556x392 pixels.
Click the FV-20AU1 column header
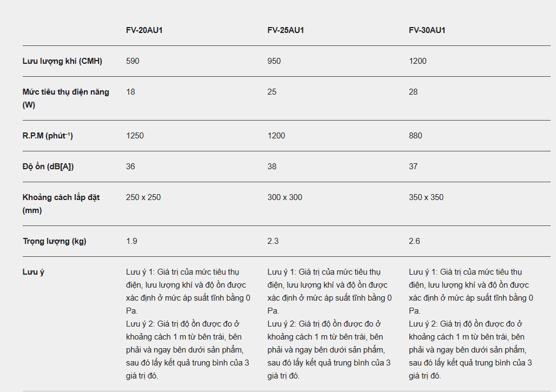click(x=144, y=30)
